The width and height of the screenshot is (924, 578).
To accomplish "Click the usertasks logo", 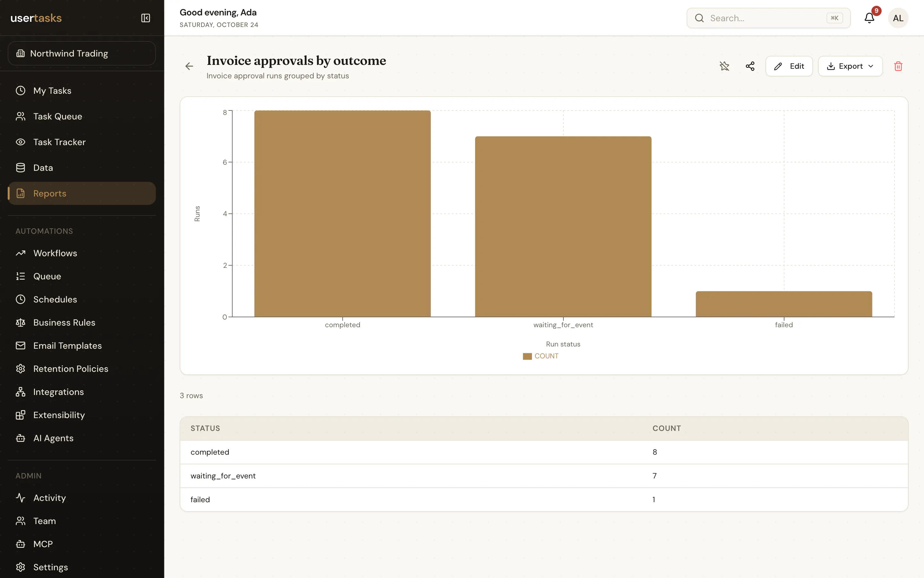I will (x=36, y=18).
